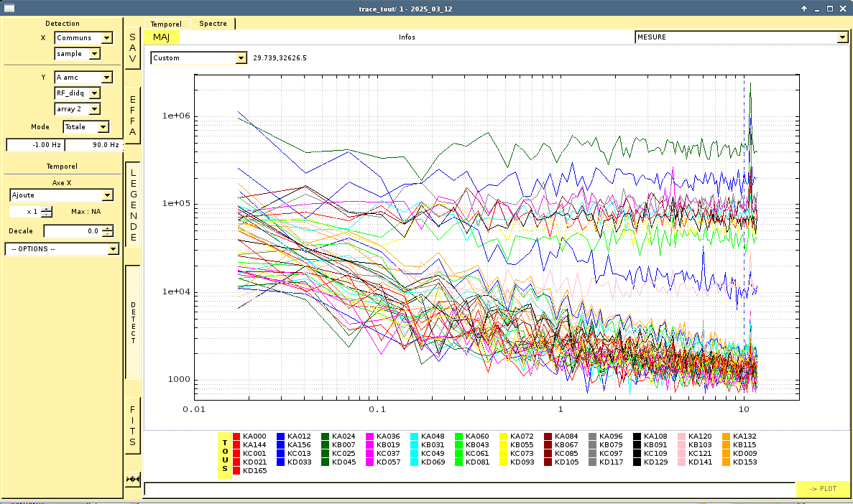
Task: Expand the RF_didq dropdown
Action: click(x=78, y=93)
